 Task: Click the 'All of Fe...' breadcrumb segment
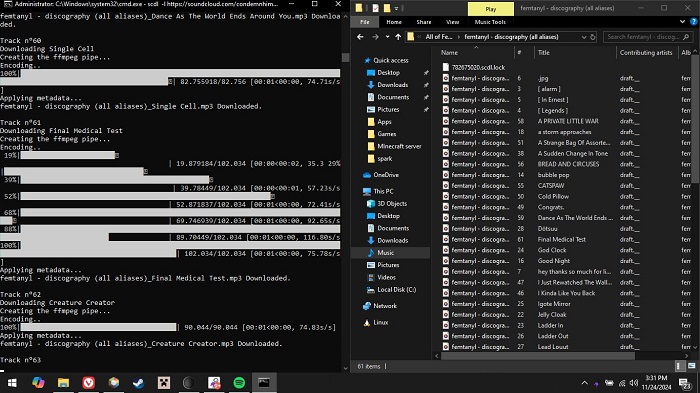coord(439,37)
